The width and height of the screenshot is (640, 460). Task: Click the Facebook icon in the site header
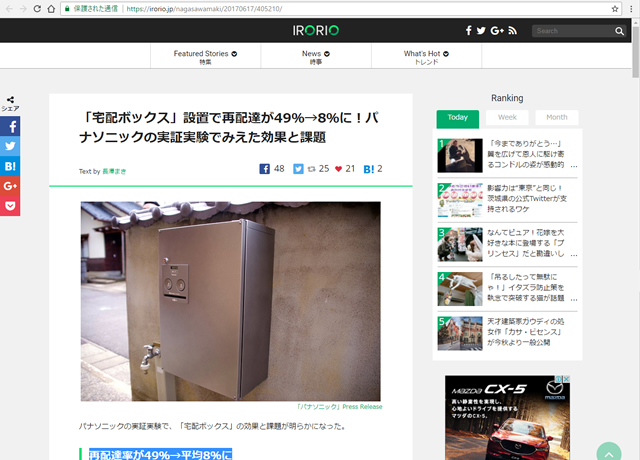coord(468,31)
